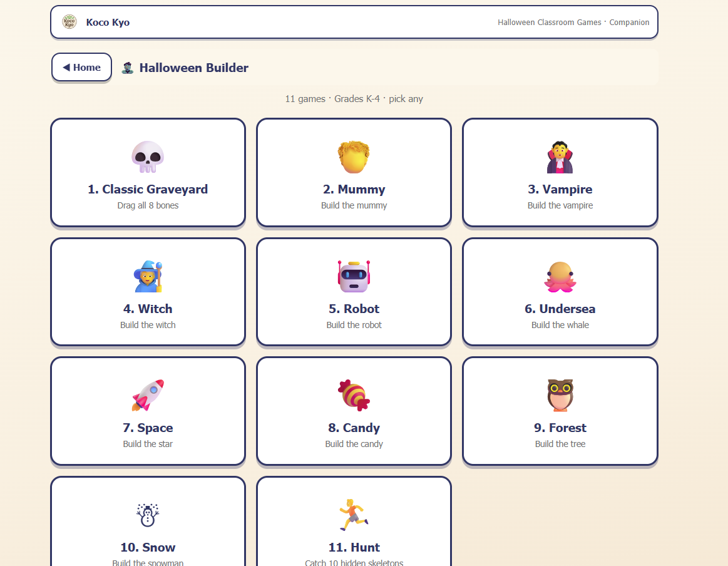The image size is (728, 566).
Task: Launch the 9. Forest game title
Action: (560, 428)
